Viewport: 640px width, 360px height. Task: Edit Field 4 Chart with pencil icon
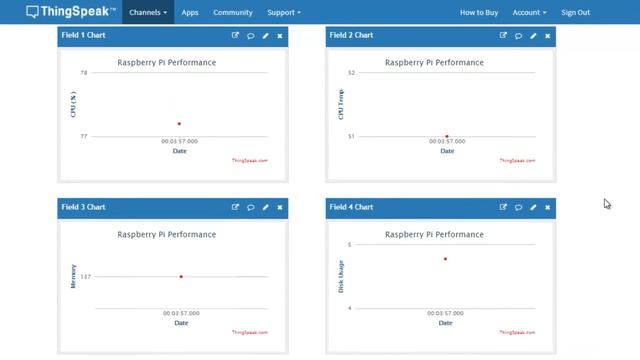(x=533, y=208)
